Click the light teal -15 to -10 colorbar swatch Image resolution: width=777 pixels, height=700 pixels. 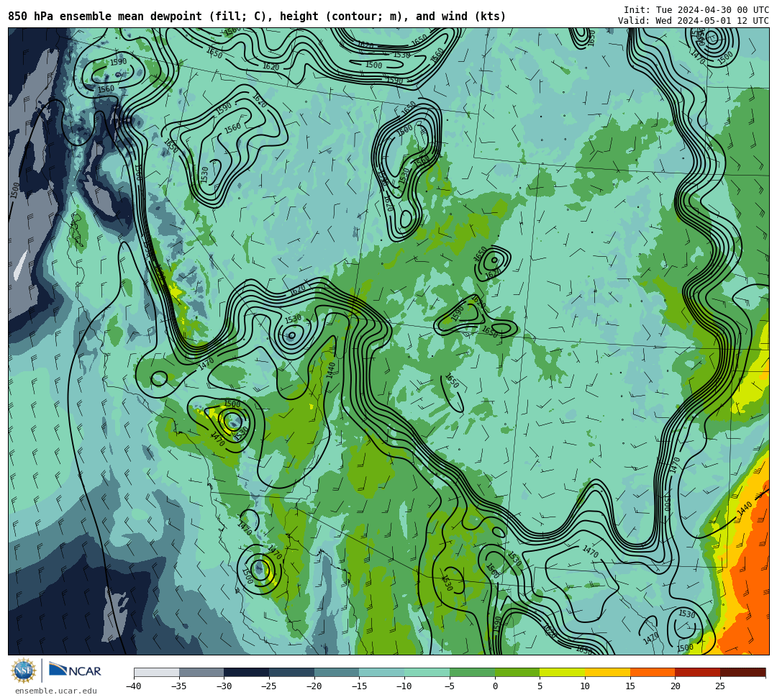click(382, 672)
